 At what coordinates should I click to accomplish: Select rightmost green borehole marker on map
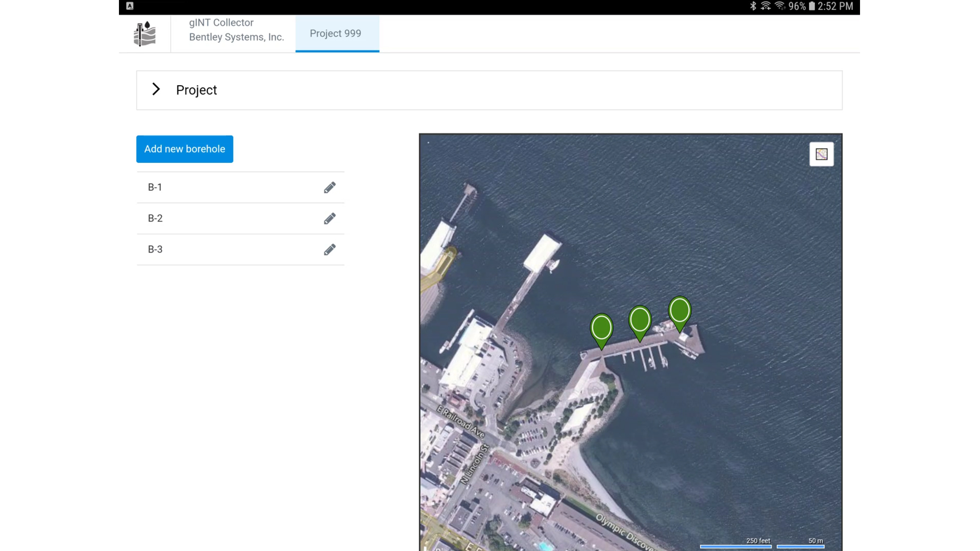pyautogui.click(x=679, y=311)
